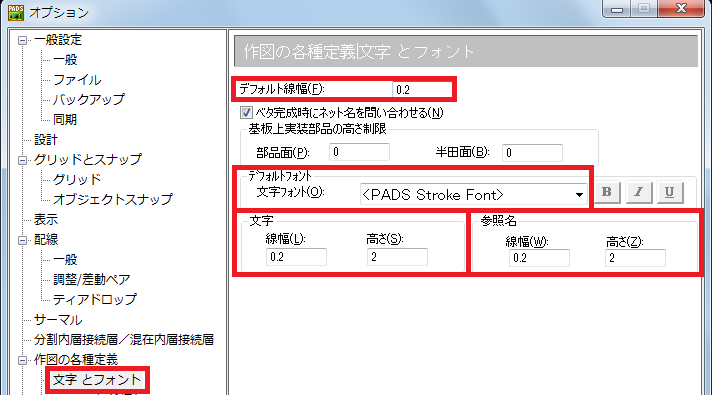
Task: Open 分割内層接続層/混在内層接続層 page
Action: click(x=124, y=340)
